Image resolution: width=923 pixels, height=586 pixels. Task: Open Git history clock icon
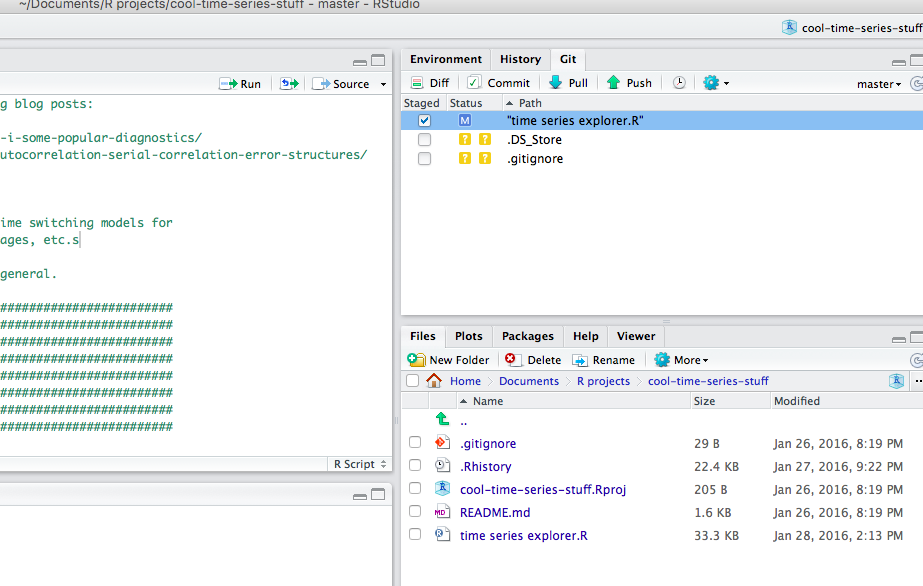tap(679, 83)
